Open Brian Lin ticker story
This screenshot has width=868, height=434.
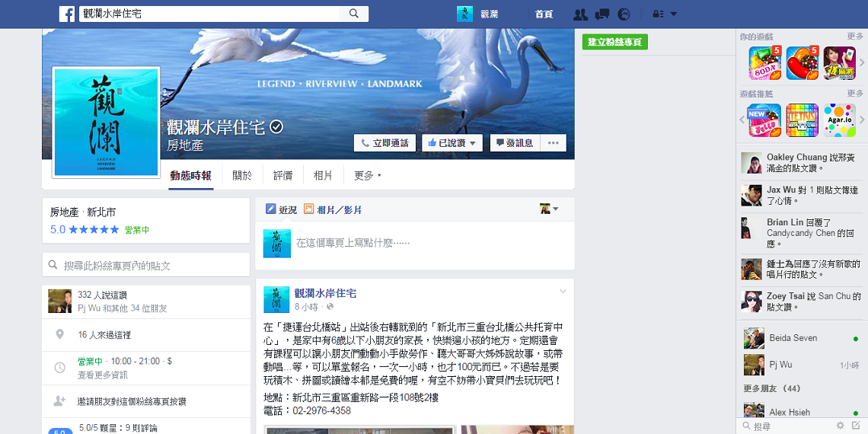point(802,233)
